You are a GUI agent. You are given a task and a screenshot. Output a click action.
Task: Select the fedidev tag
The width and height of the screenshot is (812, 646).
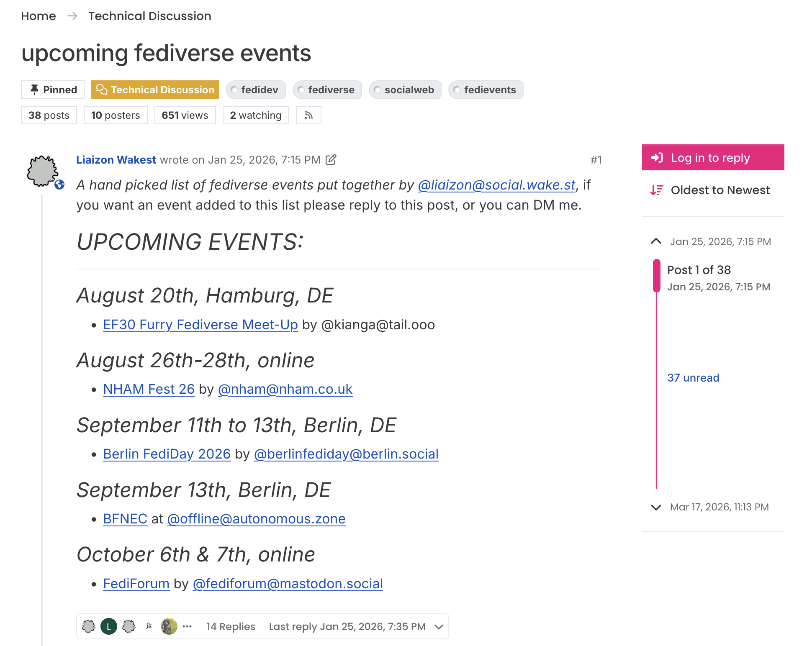coord(256,90)
